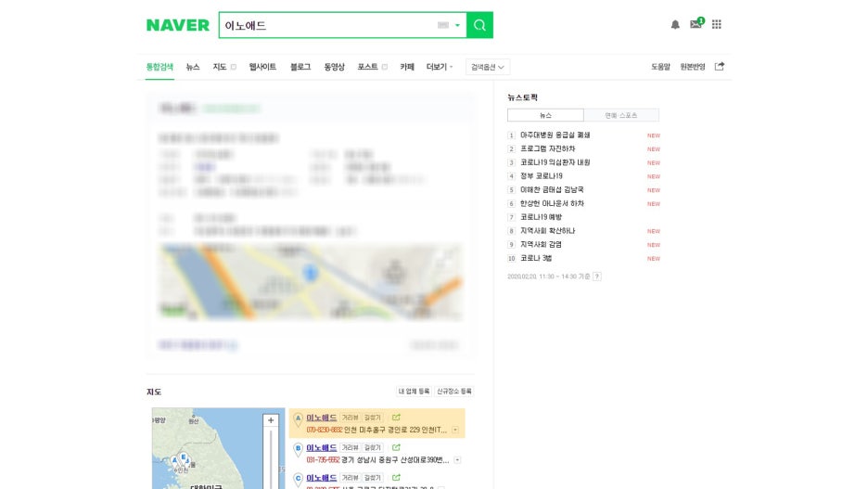The height and width of the screenshot is (489, 868).
Task: Open news topic 지역사회 감염
Action: pos(541,245)
